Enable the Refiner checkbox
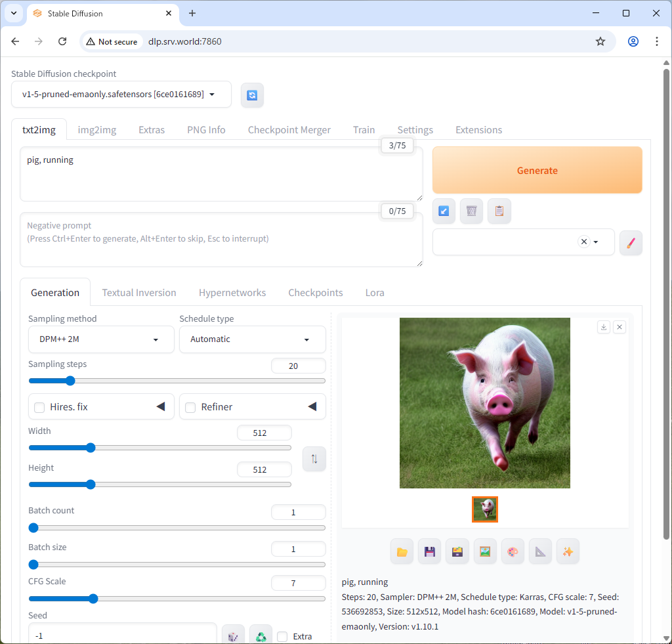Screen dimensions: 672x644 (x=190, y=407)
